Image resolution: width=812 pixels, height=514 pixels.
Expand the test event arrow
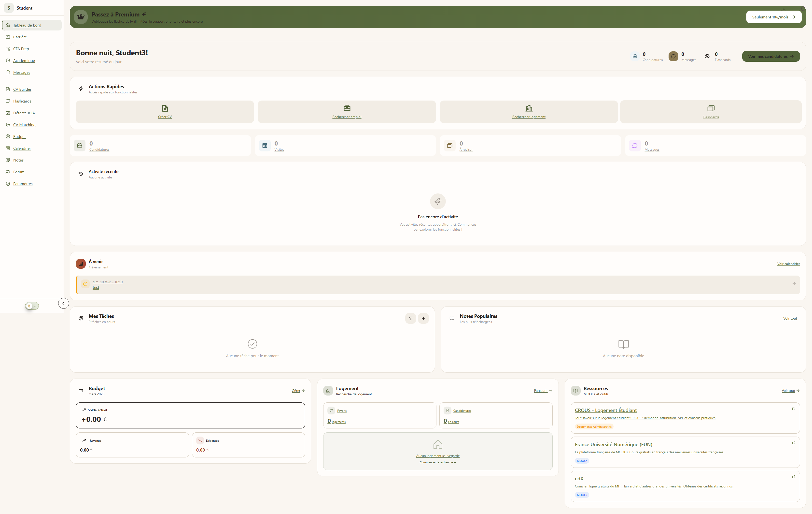(794, 283)
